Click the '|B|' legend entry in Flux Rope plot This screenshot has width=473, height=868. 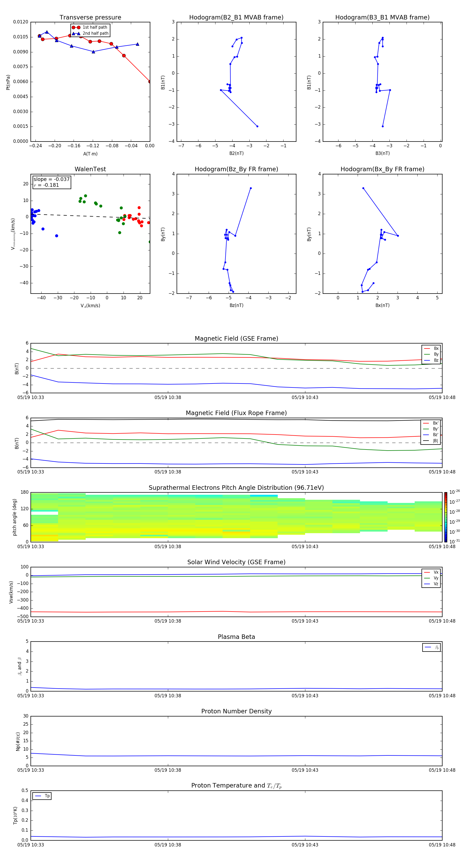point(431,441)
